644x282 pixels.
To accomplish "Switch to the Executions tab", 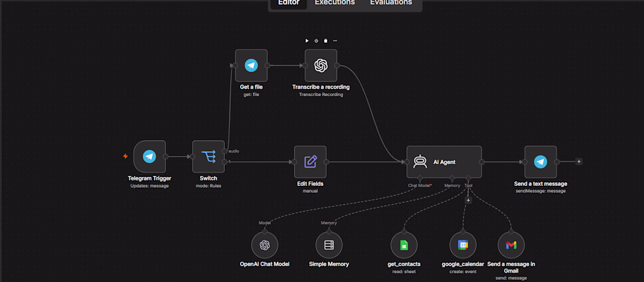I will (x=335, y=2).
